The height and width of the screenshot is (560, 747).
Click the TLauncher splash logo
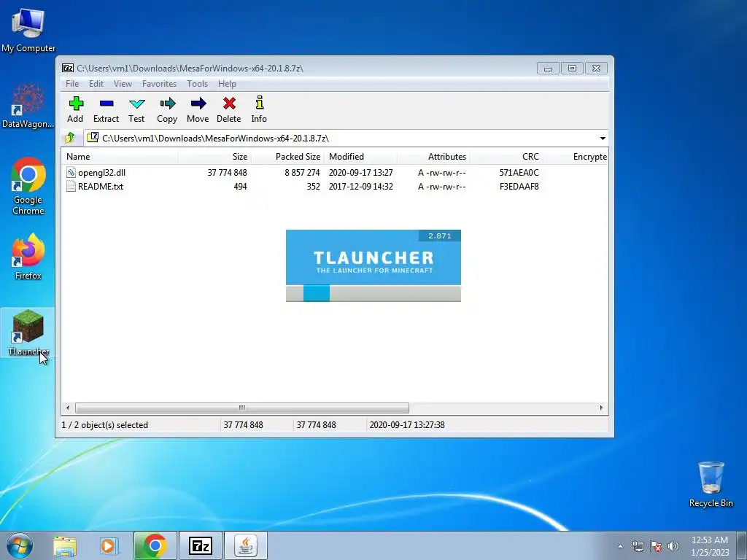tap(373, 257)
